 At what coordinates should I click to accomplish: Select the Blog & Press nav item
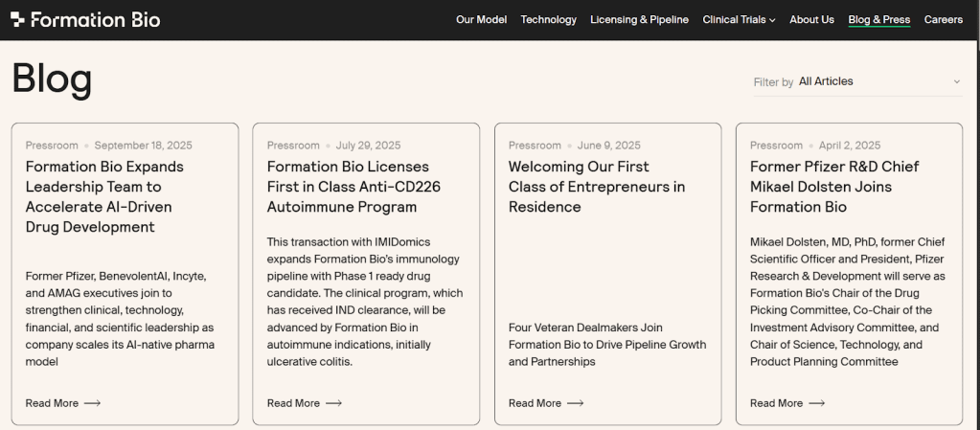coord(878,19)
